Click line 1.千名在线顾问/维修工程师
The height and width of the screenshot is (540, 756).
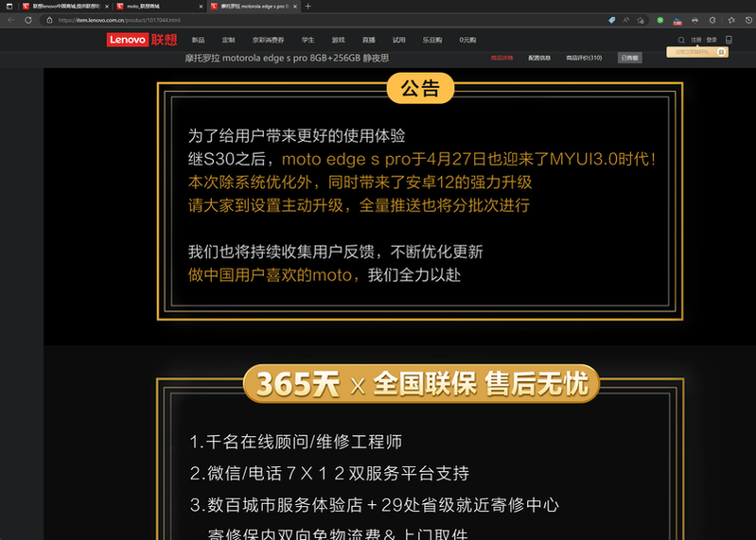[295, 442]
